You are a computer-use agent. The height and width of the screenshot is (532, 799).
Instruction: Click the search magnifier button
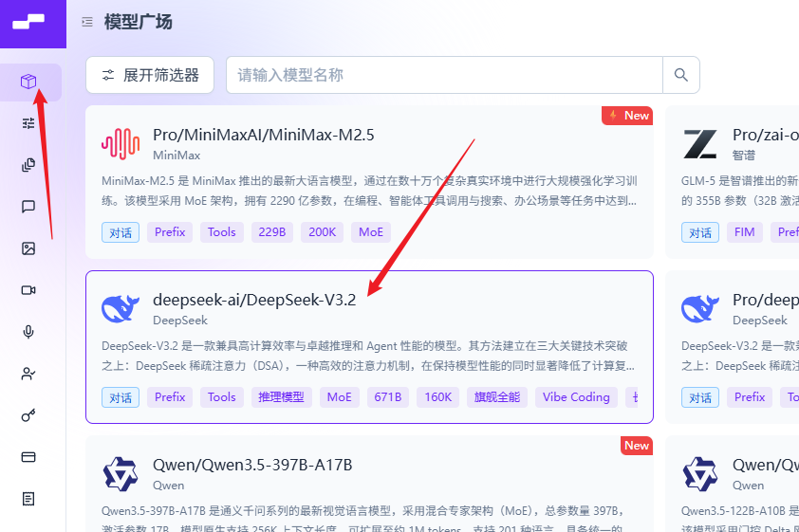[681, 75]
